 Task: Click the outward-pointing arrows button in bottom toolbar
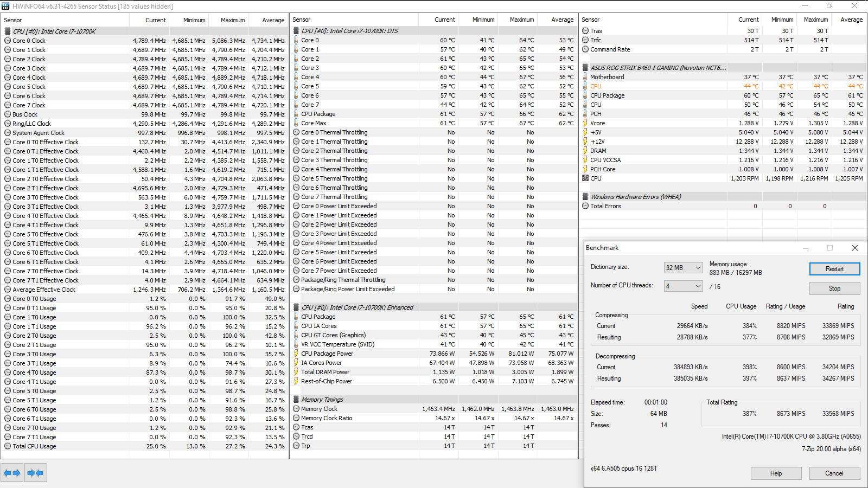[12, 473]
